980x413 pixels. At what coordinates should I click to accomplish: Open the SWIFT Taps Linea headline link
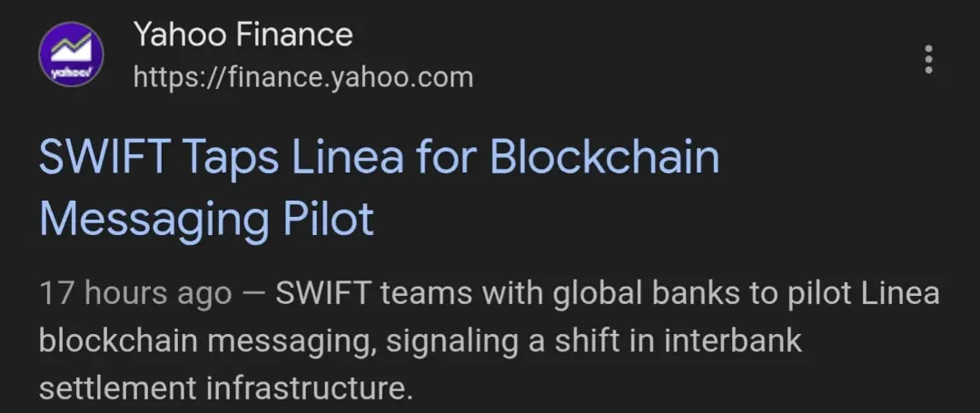[379, 188]
